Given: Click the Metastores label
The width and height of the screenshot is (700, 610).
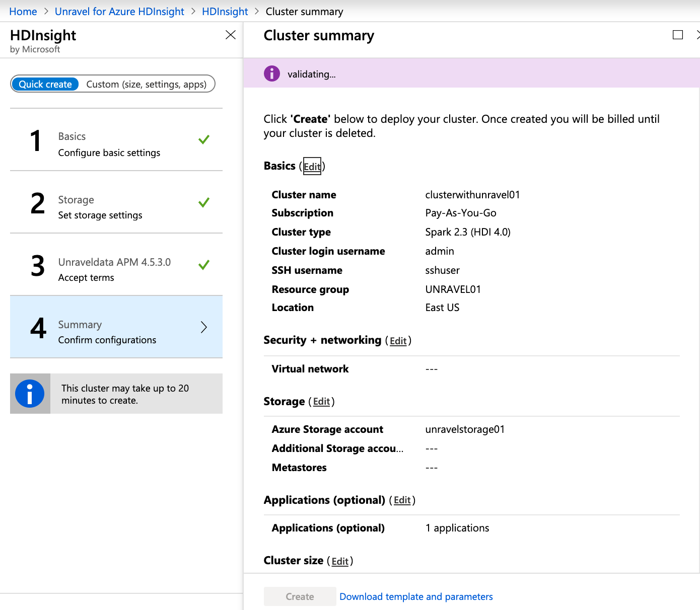Looking at the screenshot, I should pos(299,468).
